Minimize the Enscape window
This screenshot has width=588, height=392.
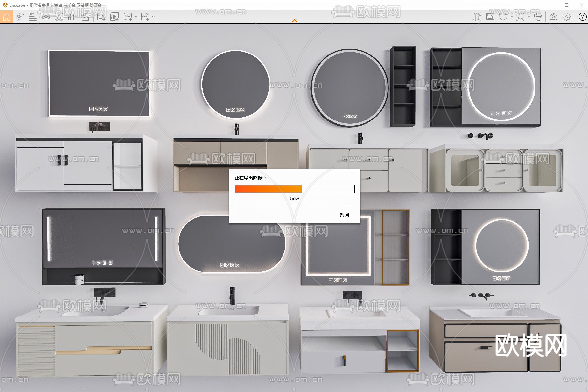(x=552, y=5)
